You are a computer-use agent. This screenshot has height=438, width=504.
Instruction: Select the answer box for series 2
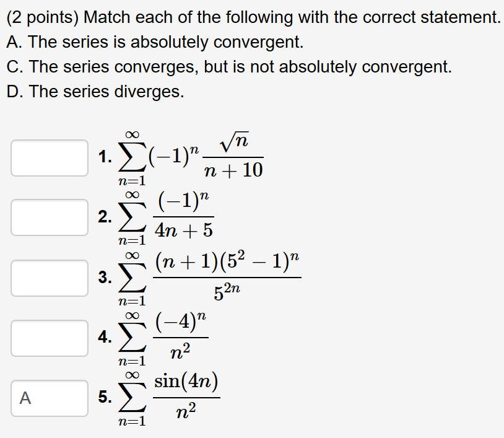coord(50,217)
